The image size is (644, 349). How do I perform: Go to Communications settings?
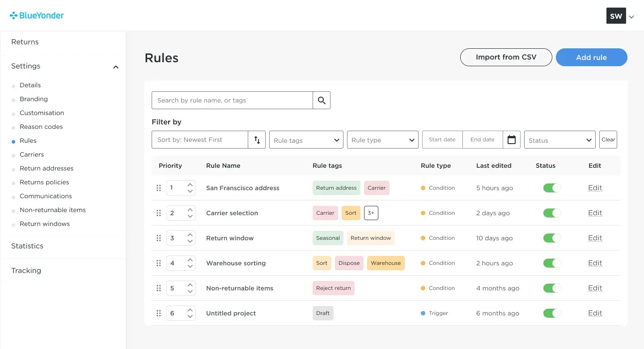[46, 196]
